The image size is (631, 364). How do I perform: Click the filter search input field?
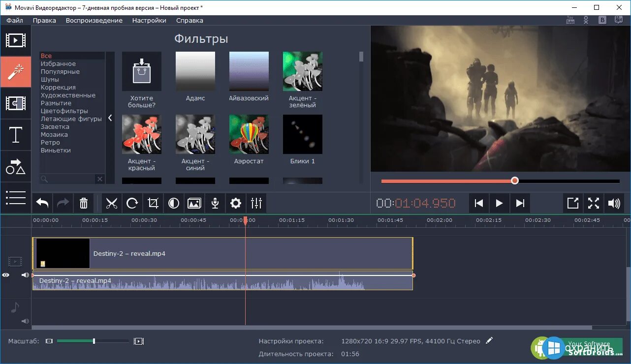tap(68, 179)
